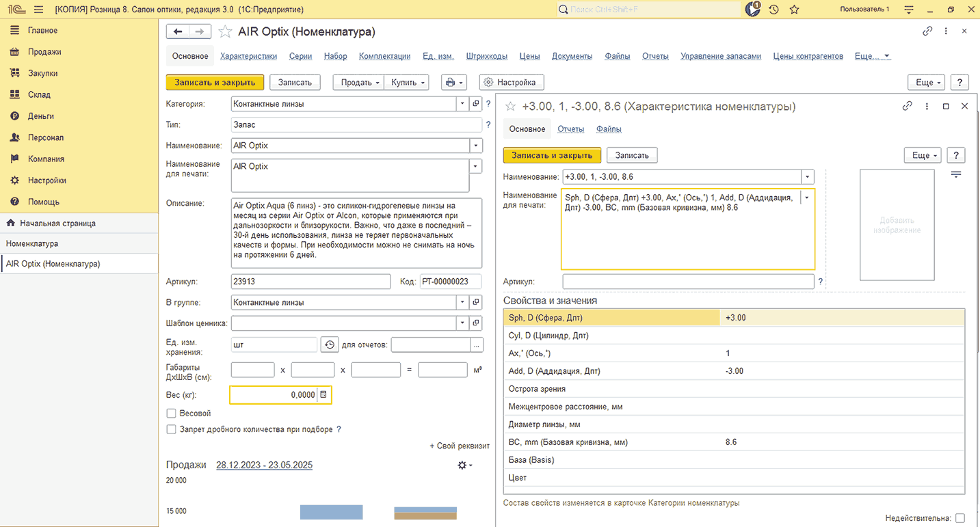Click BC value 8.6 cell
The width and height of the screenshot is (980, 527).
tap(842, 442)
